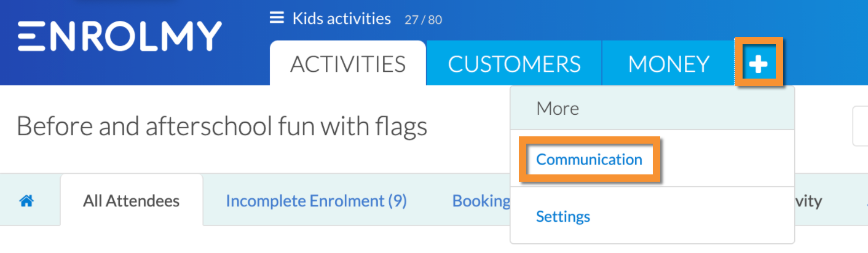
Task: Click the Before and afterschool fun with flags heading
Action: 221,126
